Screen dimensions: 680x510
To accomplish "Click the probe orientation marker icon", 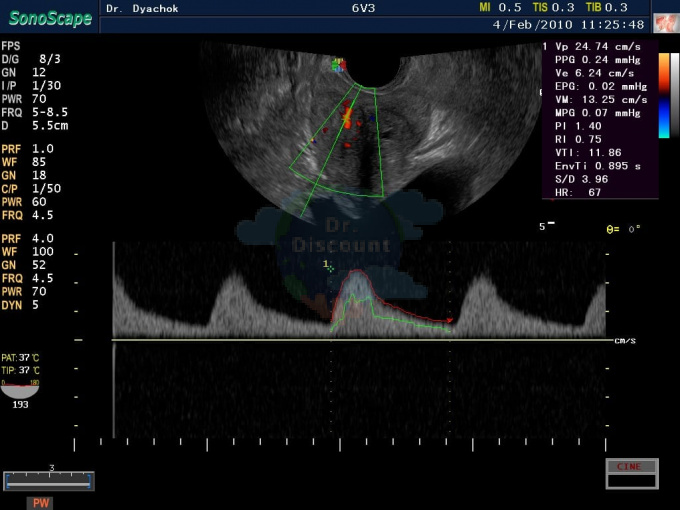I will point(339,65).
